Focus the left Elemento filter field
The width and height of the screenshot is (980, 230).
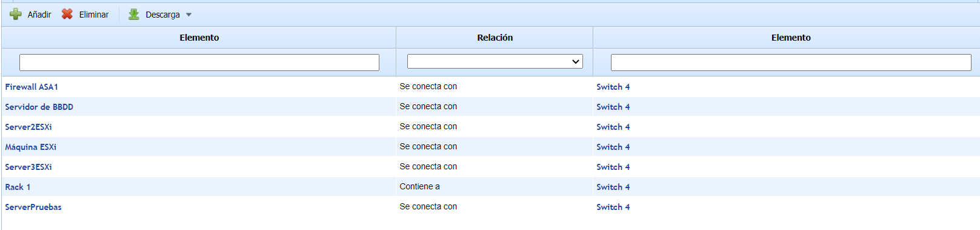click(x=199, y=63)
